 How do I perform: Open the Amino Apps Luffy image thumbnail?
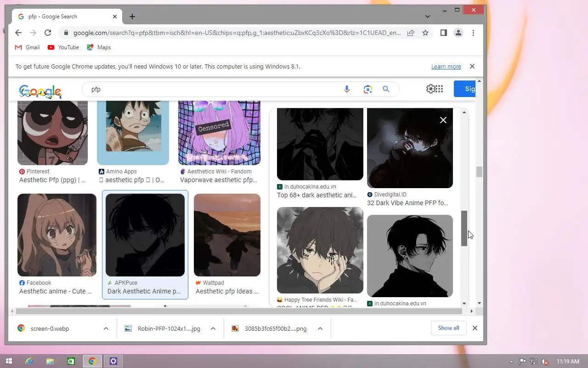(x=133, y=133)
